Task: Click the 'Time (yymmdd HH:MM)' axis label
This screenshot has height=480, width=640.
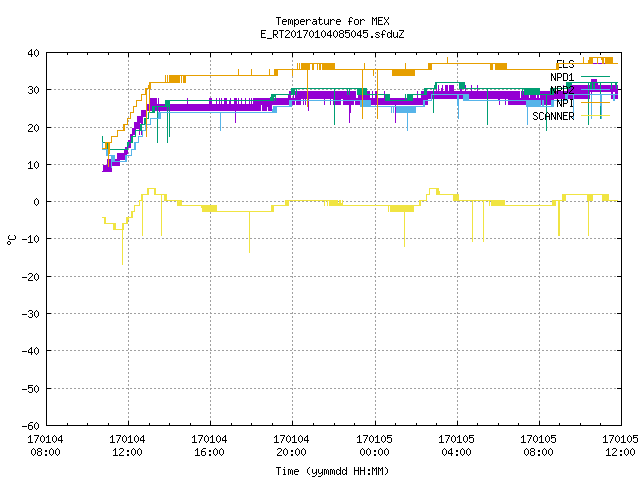Action: coord(332,471)
